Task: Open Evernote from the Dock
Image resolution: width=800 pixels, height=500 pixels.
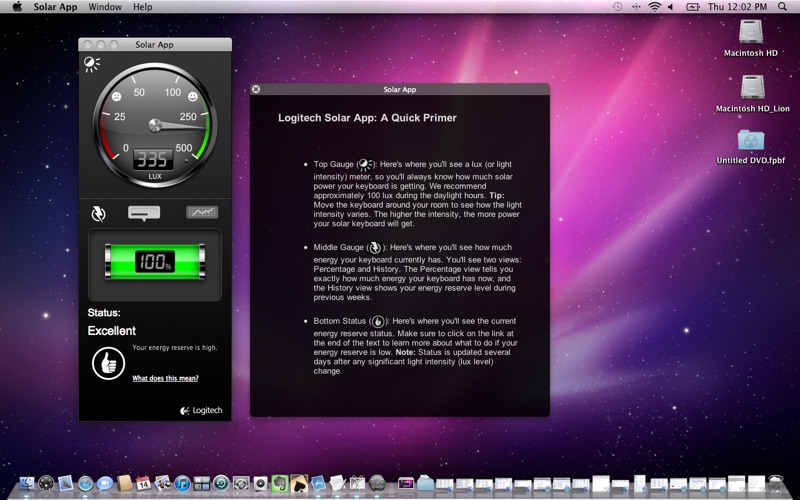Action: [x=280, y=483]
